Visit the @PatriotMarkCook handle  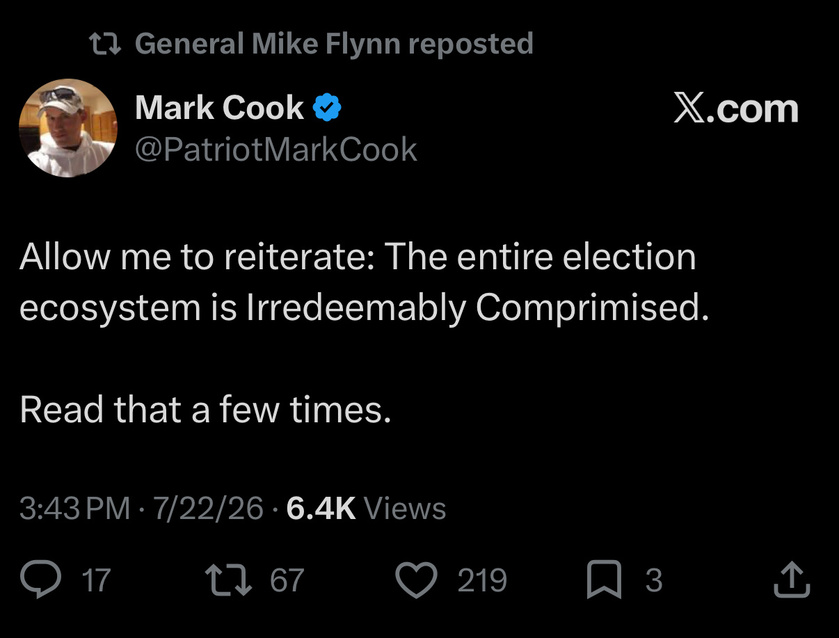point(276,149)
